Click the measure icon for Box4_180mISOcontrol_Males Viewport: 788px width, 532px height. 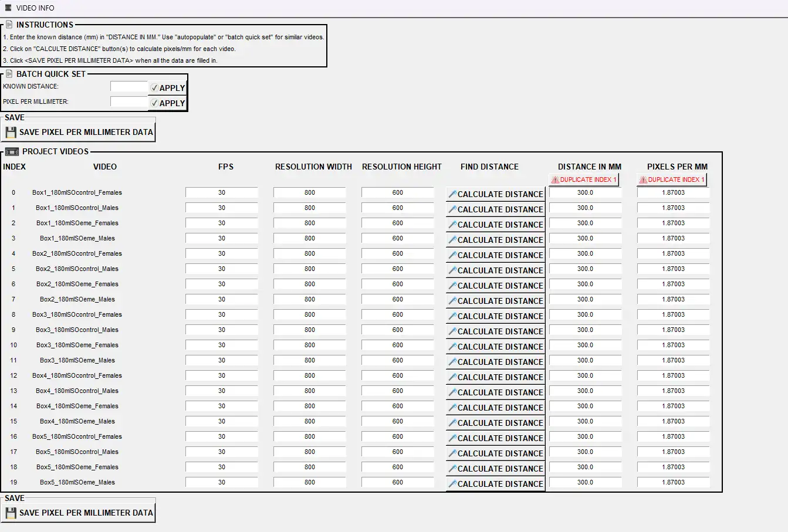coord(452,392)
